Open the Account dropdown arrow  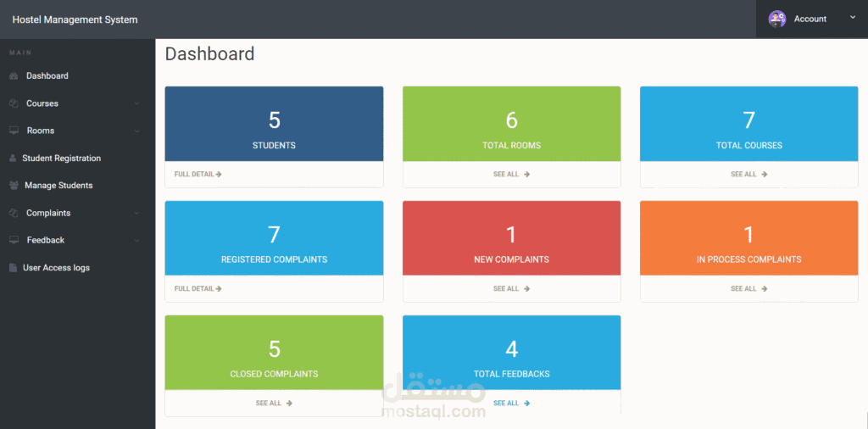853,17
